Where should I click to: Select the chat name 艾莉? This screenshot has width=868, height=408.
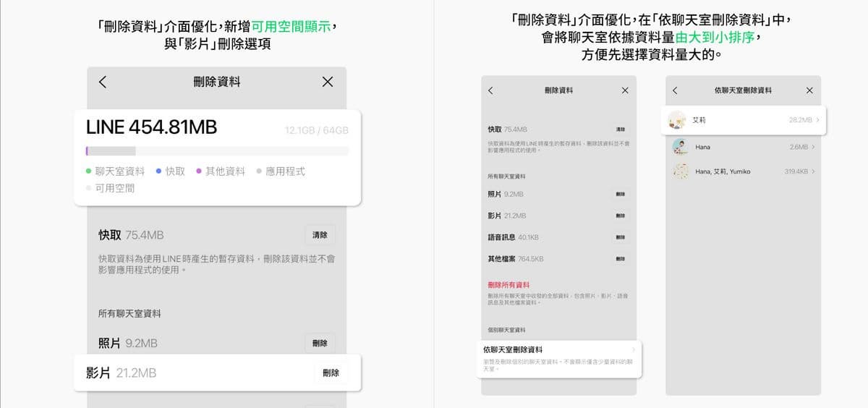point(699,119)
